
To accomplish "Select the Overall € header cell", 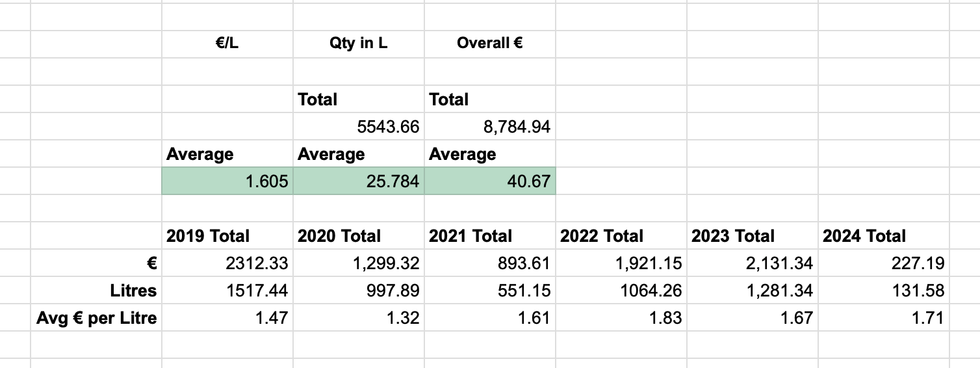I will 489,44.
